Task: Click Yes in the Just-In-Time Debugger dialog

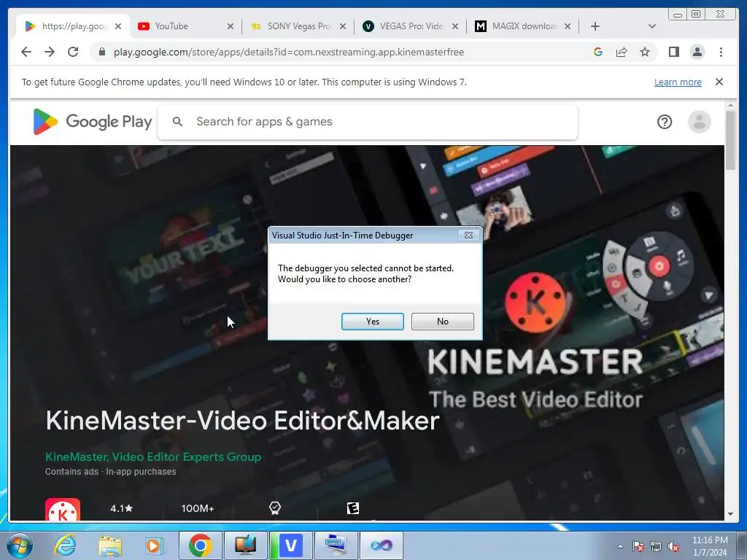Action: pos(373,322)
